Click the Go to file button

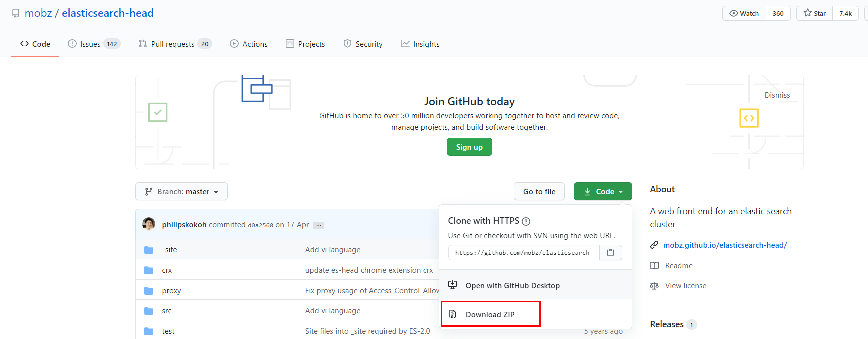(539, 191)
